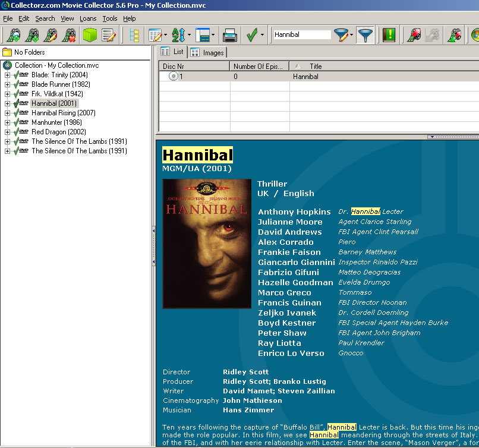Click cast name Ray Liotta
Screen dimensions: 479x448
279,343
